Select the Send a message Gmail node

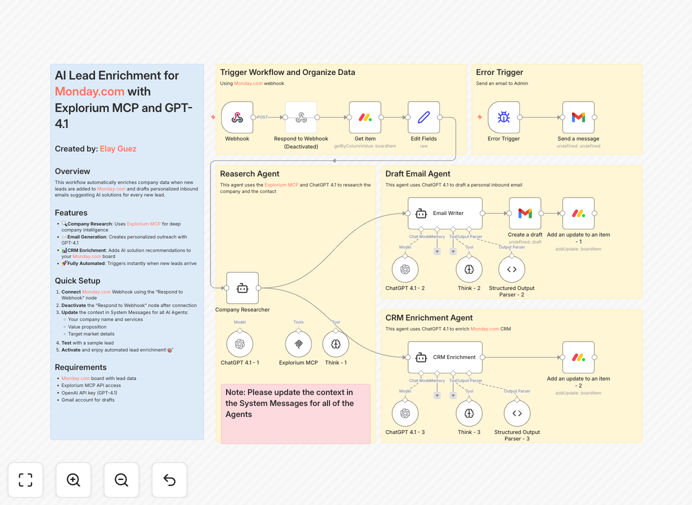pyautogui.click(x=578, y=117)
